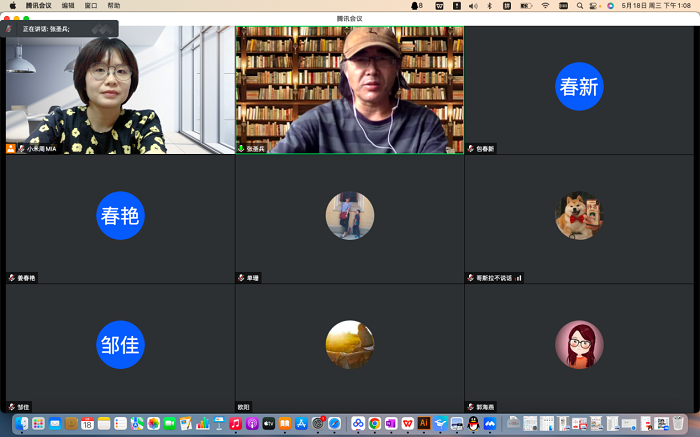Click the Shiba dog avatar of 哥斯拉不说话
Screen dimensions: 700x437
point(579,215)
